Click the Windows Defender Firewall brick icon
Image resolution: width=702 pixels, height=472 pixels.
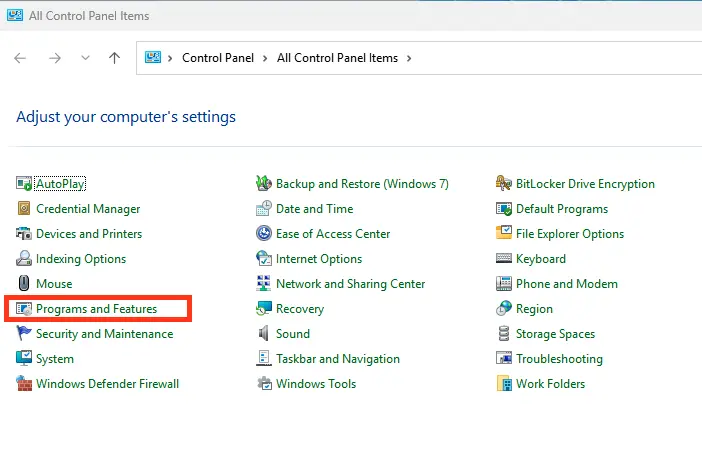point(25,384)
